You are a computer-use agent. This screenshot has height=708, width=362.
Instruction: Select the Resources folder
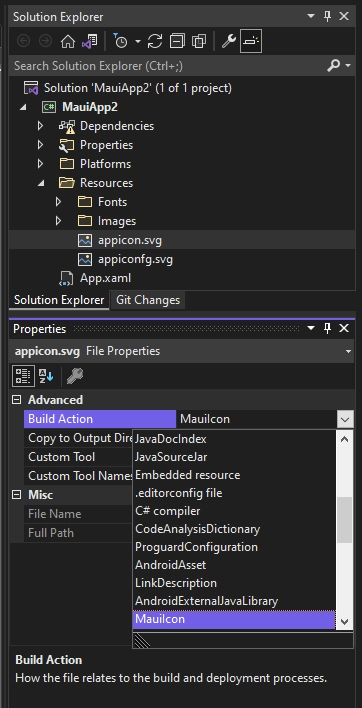(107, 183)
